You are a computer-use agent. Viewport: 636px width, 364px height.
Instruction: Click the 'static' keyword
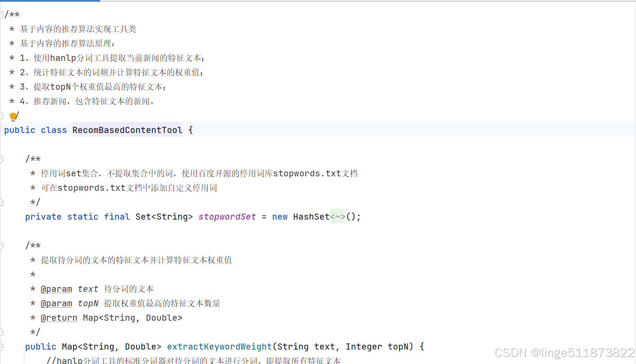(x=83, y=217)
